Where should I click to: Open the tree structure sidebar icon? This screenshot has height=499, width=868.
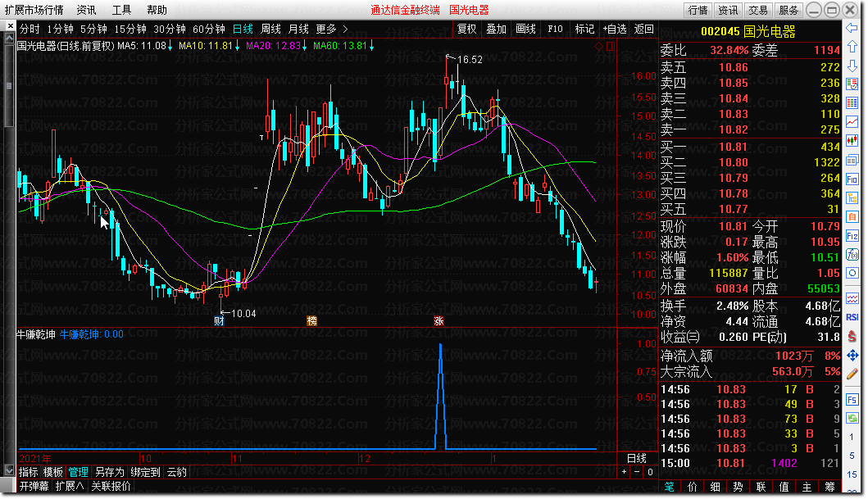coord(852,198)
